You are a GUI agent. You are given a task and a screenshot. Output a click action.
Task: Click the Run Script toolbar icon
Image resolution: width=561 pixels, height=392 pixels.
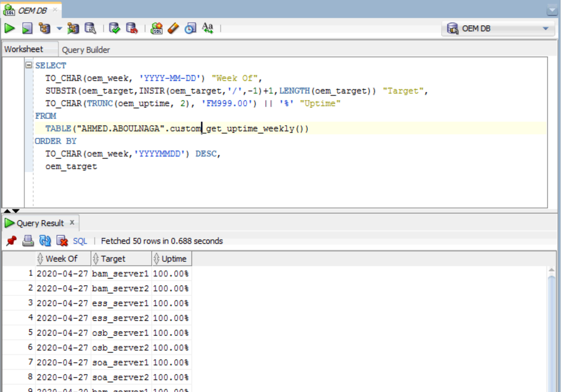pos(27,29)
